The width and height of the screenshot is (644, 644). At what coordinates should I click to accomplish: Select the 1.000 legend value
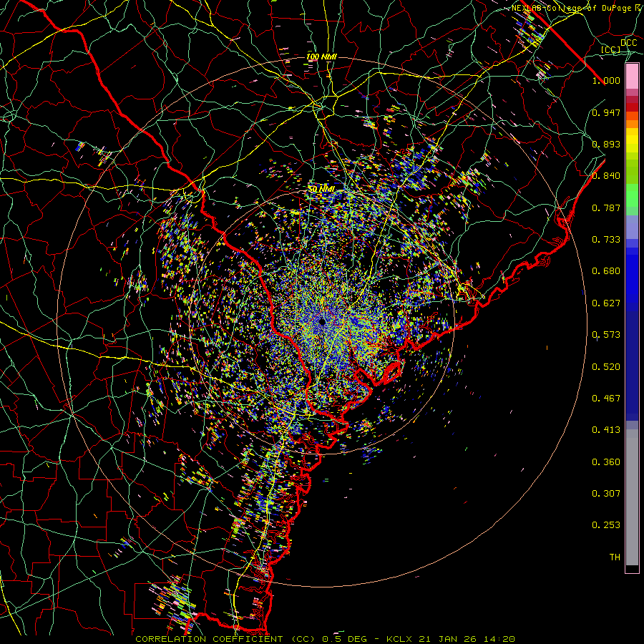(x=606, y=80)
